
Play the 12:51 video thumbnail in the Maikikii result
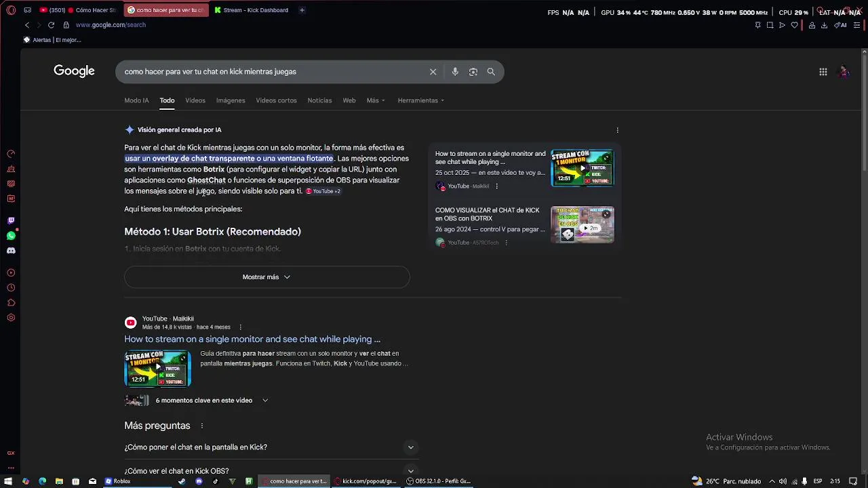(x=157, y=369)
